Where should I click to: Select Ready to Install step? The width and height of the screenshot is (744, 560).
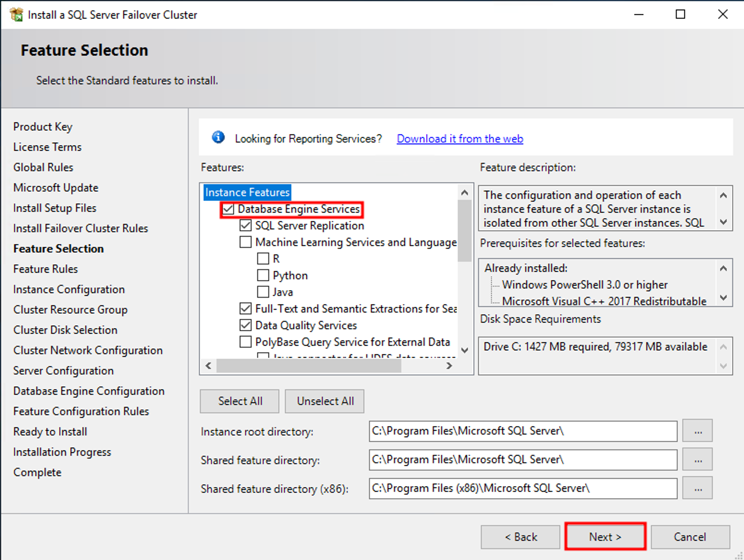[50, 432]
